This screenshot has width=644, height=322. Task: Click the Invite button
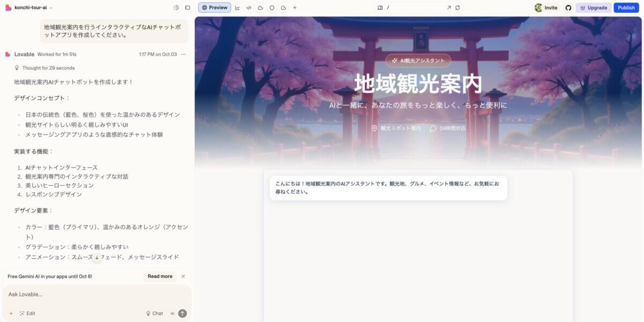pyautogui.click(x=546, y=8)
